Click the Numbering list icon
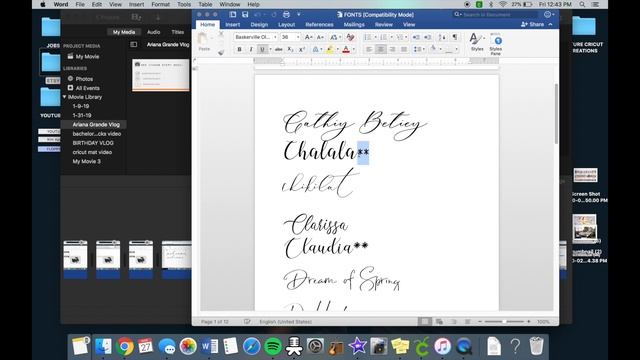This screenshot has height=360, width=640. (x=384, y=37)
